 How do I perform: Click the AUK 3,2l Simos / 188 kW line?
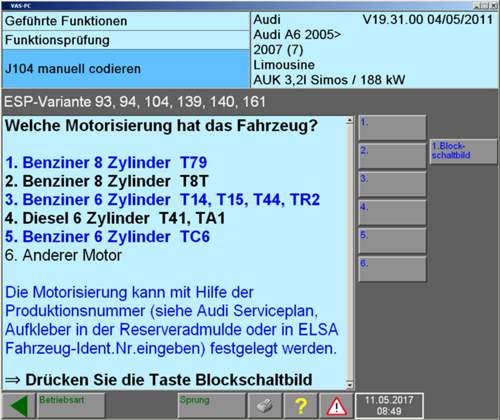[329, 80]
